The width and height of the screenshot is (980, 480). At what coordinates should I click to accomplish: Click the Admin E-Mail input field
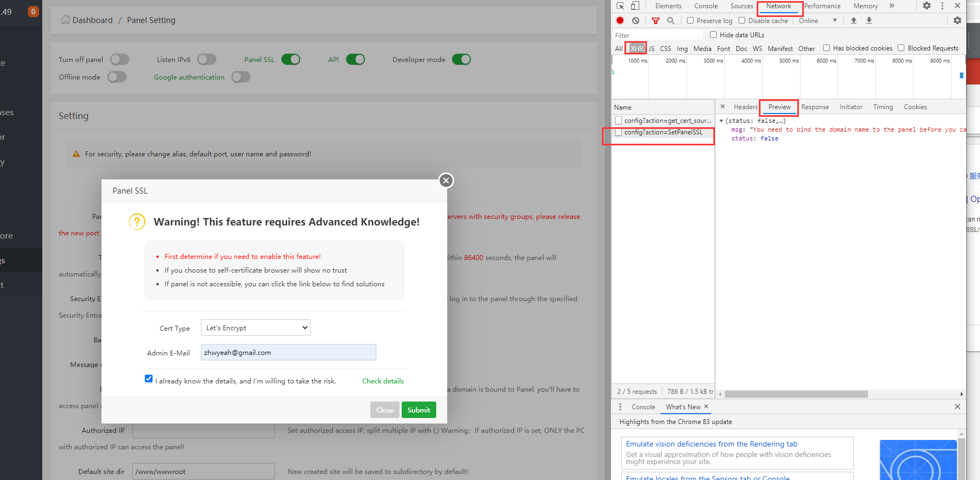pyautogui.click(x=288, y=353)
